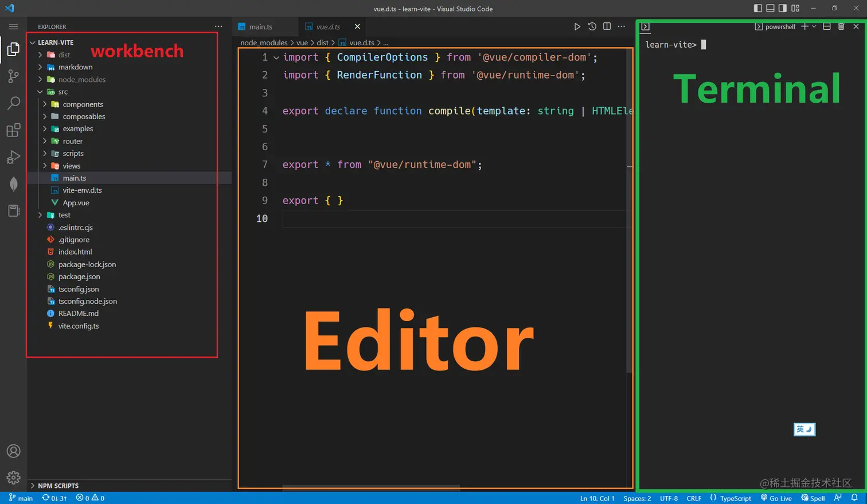
Task: Open the Manage gear icon
Action: (13, 478)
